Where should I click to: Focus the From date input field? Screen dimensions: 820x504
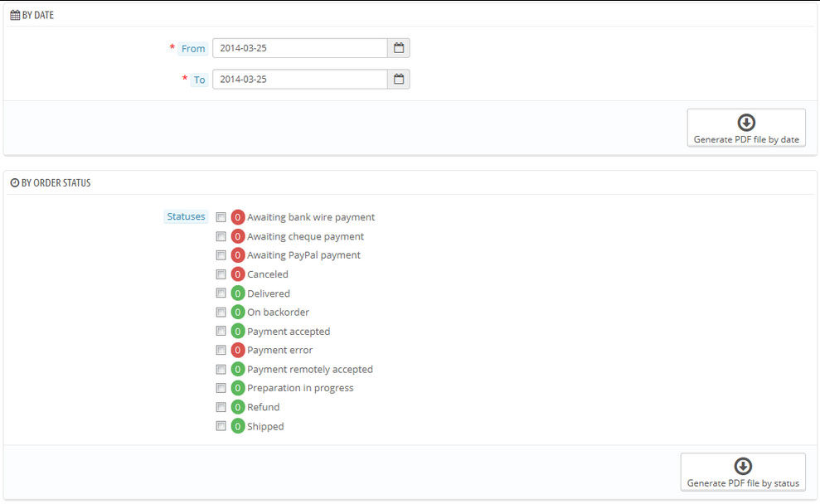click(x=300, y=48)
